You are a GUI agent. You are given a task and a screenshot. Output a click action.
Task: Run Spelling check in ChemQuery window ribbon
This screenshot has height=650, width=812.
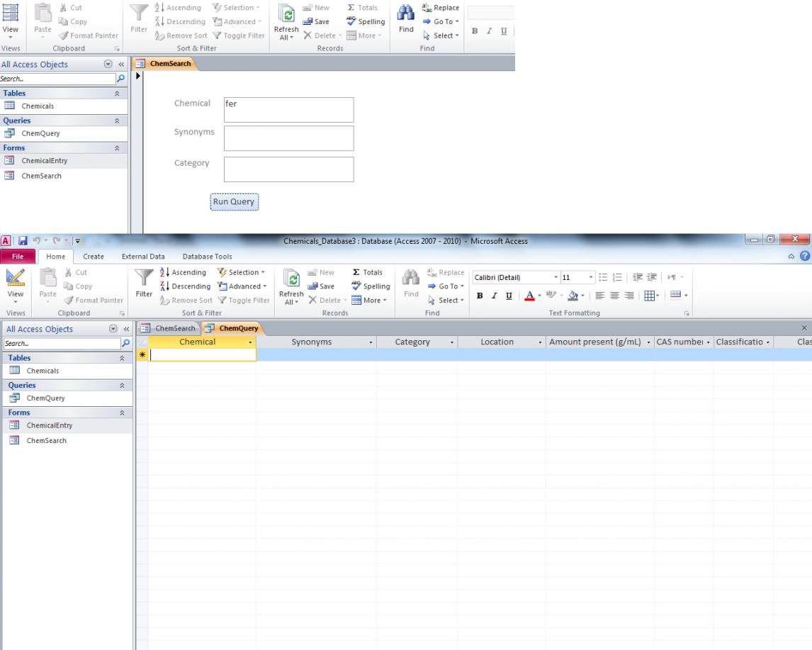click(x=371, y=286)
